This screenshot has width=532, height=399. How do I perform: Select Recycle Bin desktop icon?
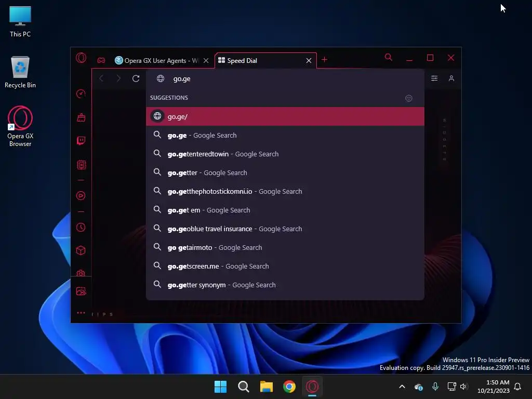coord(20,72)
